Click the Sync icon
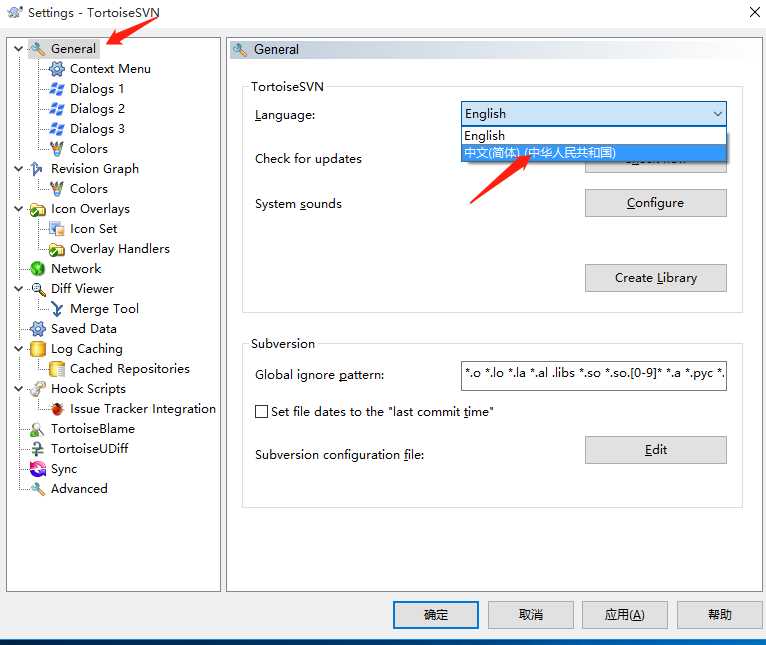This screenshot has width=766, height=645. pyautogui.click(x=38, y=469)
